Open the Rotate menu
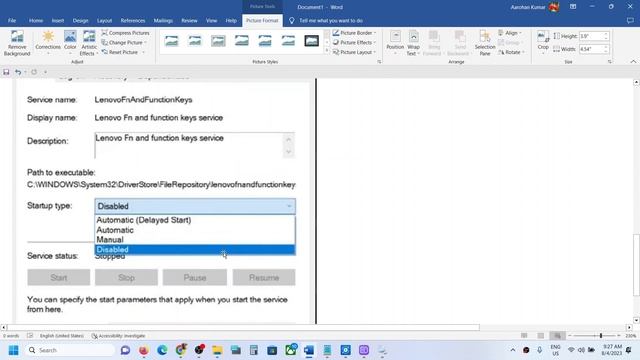 (x=511, y=52)
